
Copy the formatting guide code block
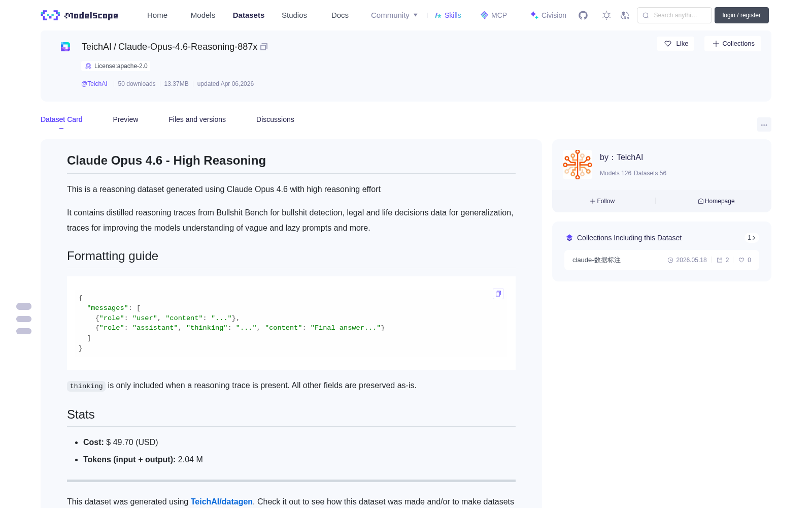tap(498, 294)
